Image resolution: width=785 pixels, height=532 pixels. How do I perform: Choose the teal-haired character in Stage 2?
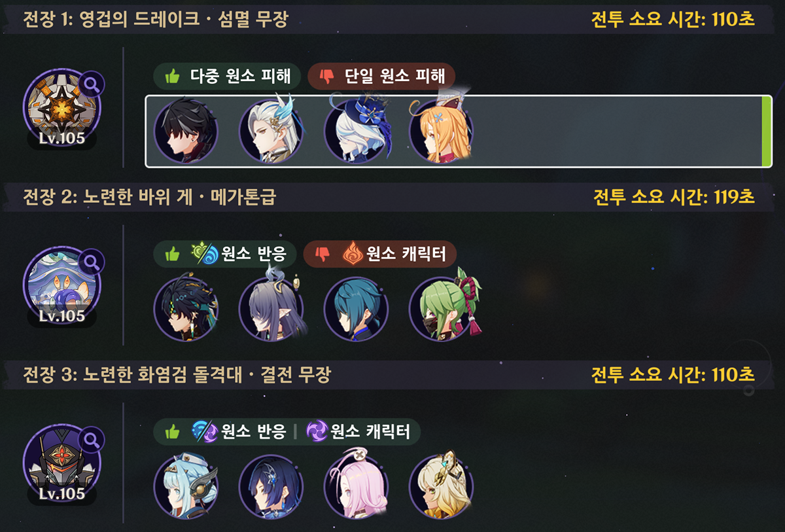tap(356, 309)
